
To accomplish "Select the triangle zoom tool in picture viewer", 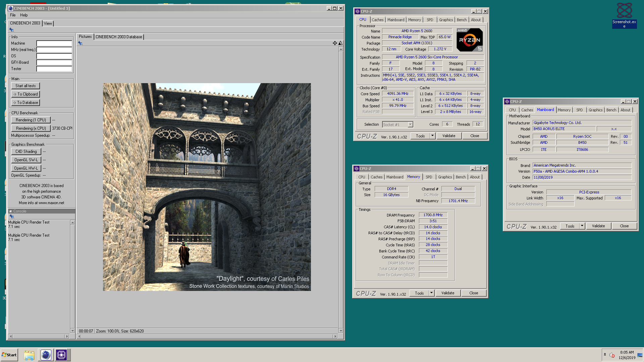I will 340,43.
